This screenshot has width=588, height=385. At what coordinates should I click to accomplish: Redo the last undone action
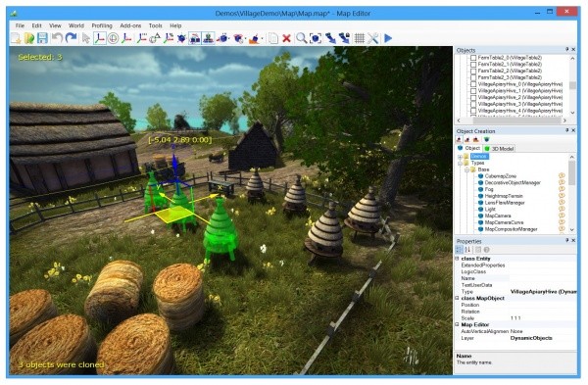click(71, 38)
